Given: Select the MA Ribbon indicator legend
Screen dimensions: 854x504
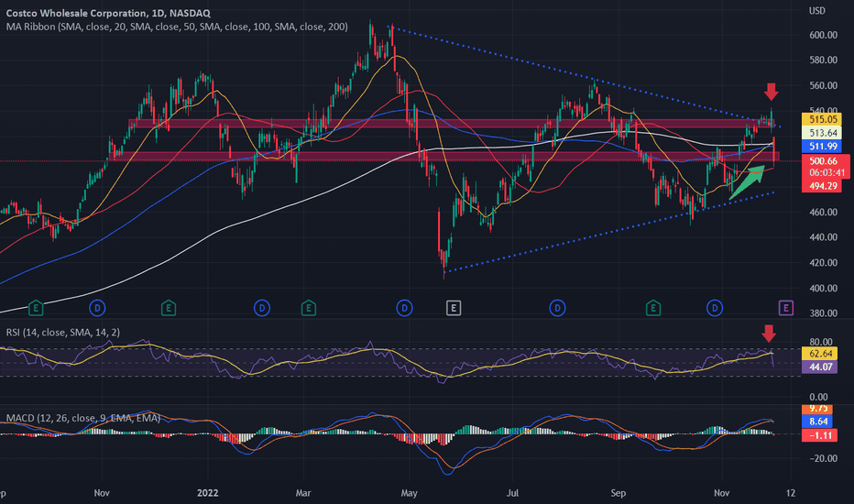Looking at the screenshot, I should click(177, 27).
